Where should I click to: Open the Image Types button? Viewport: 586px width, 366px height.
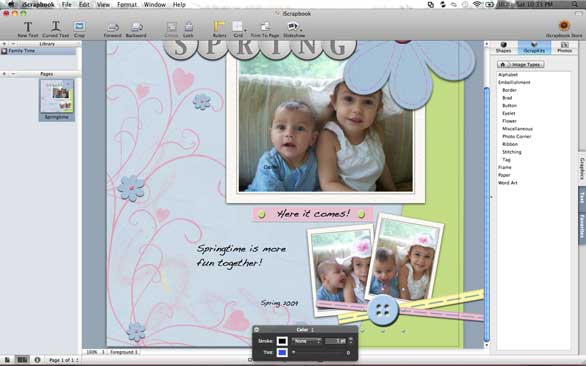coord(521,65)
